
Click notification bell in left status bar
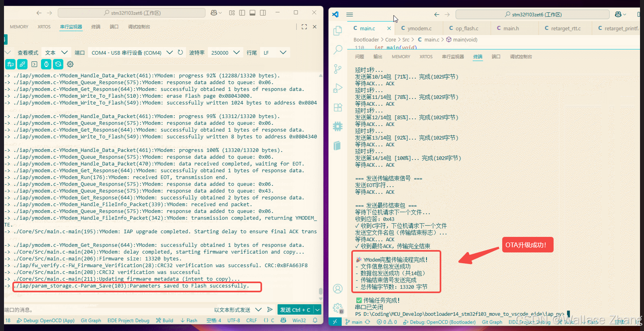pyautogui.click(x=315, y=320)
